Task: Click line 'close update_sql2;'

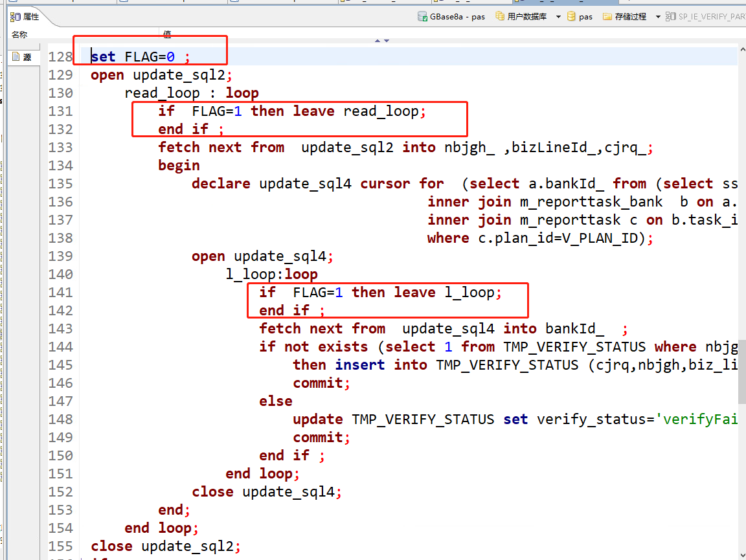Action: (166, 546)
